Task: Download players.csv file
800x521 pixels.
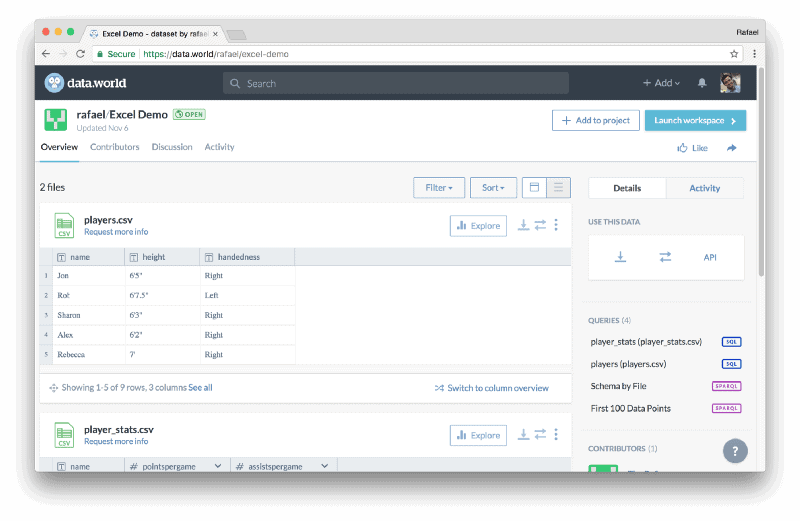Action: click(523, 225)
